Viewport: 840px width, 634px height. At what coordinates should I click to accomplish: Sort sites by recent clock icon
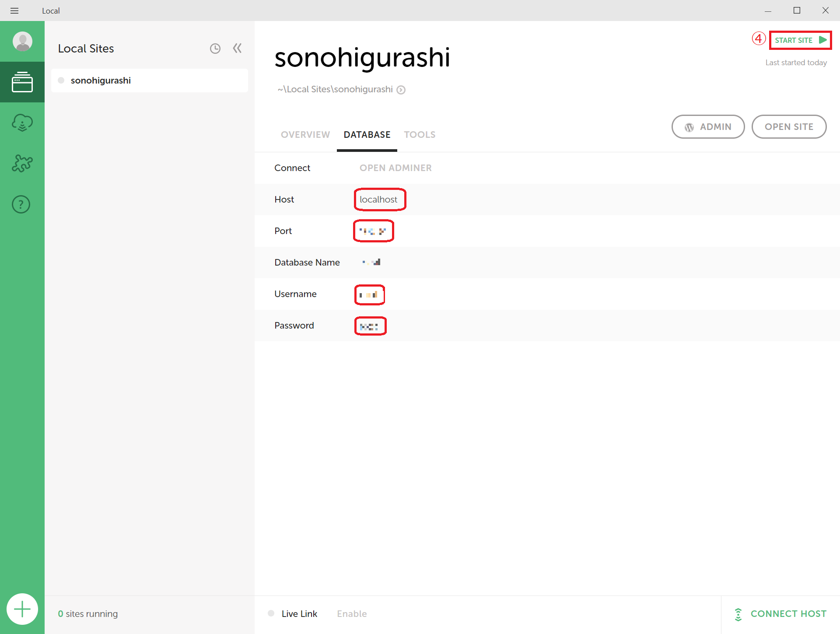tap(215, 49)
